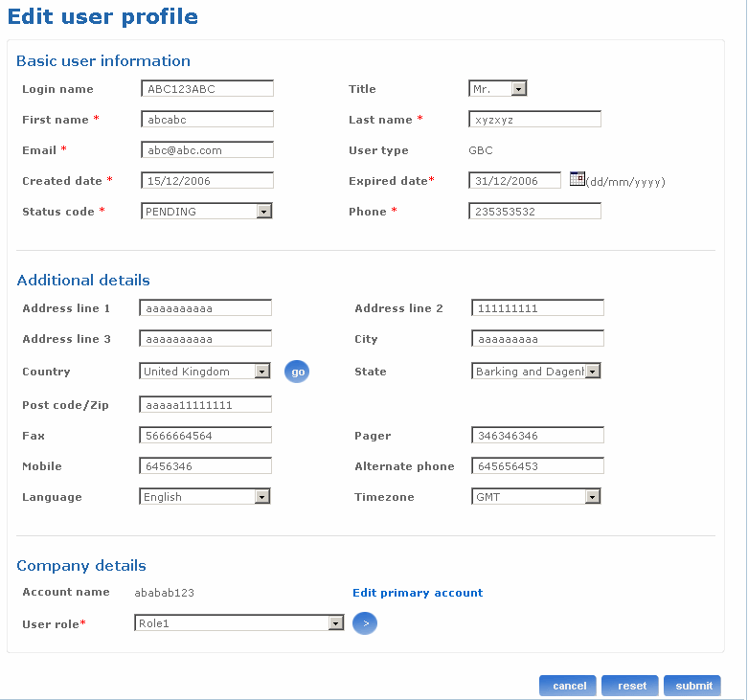748x700 pixels.
Task: Click the Additional details heading
Action: pyautogui.click(x=83, y=281)
